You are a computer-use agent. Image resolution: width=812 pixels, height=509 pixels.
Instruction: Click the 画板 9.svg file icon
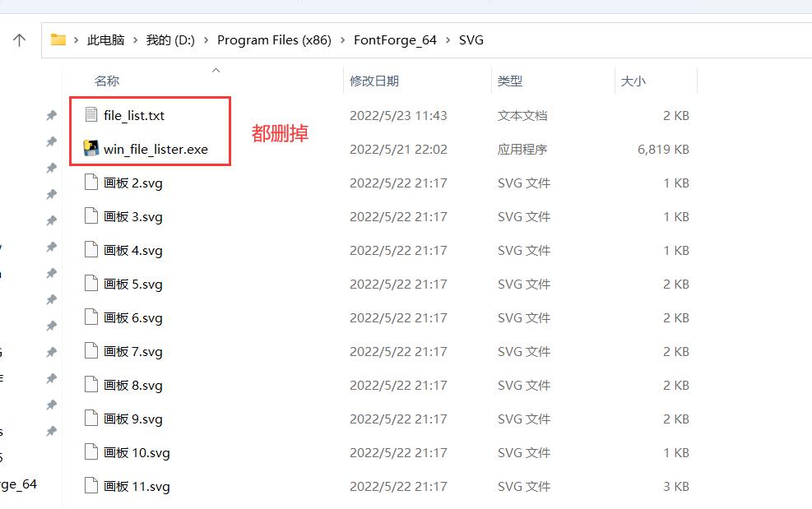[91, 419]
